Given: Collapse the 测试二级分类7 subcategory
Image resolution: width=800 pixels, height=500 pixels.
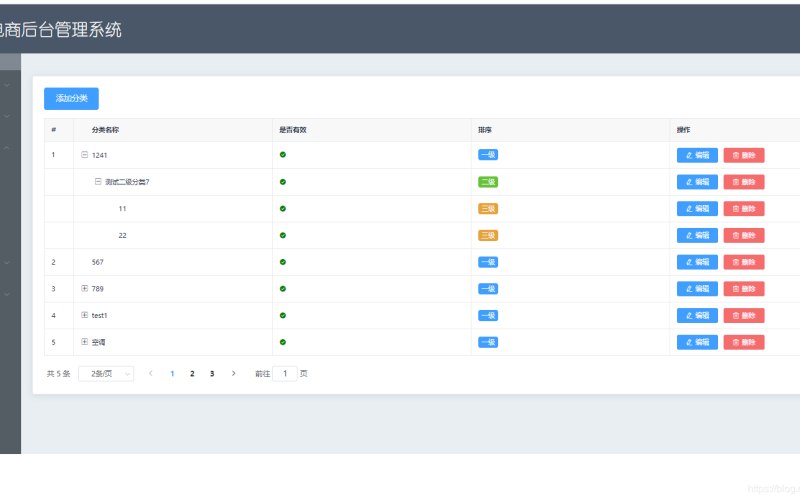Looking at the screenshot, I should 98,182.
